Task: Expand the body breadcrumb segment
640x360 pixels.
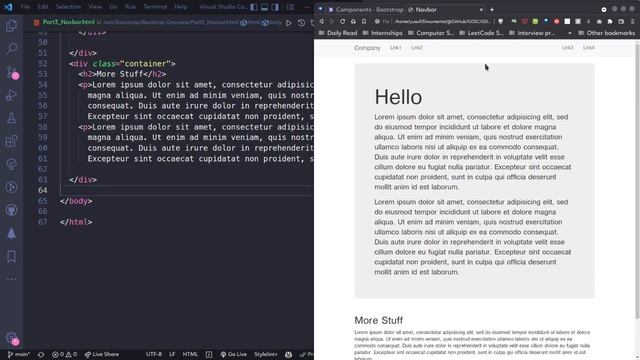Action: [x=272, y=22]
